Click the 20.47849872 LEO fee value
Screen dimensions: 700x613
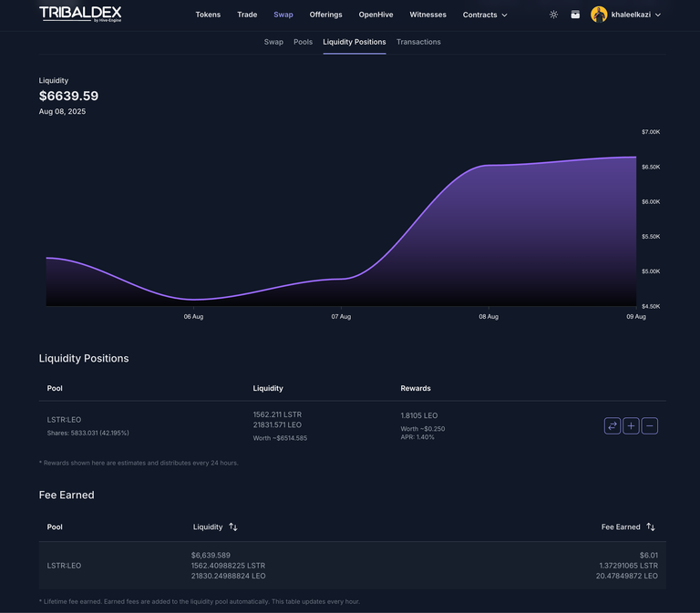point(627,576)
